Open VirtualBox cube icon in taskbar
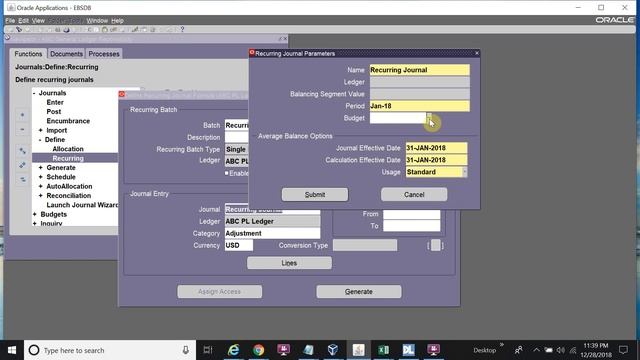640x360 pixels. (x=333, y=350)
